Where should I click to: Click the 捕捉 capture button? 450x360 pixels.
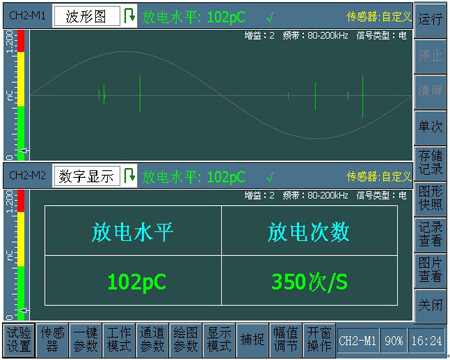click(252, 339)
